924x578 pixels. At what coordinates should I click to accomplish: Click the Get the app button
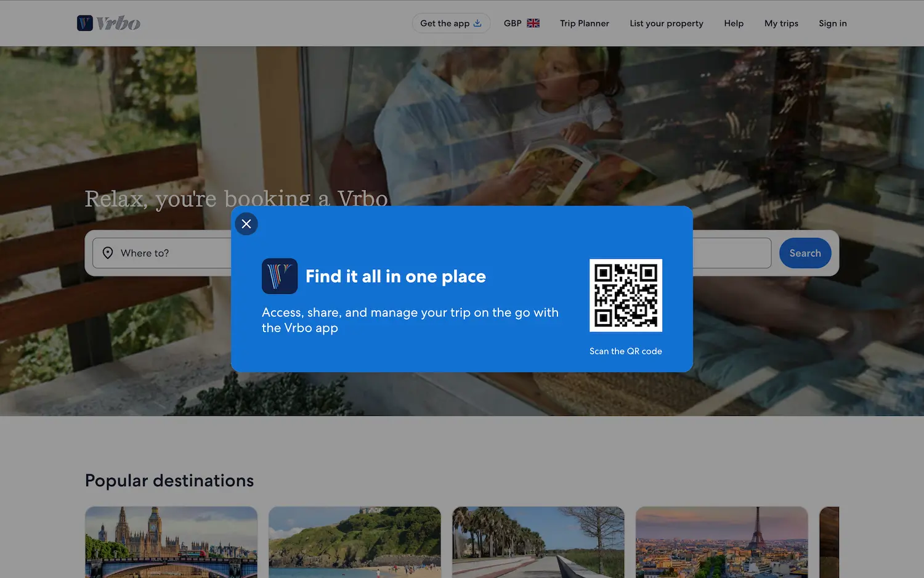click(451, 23)
